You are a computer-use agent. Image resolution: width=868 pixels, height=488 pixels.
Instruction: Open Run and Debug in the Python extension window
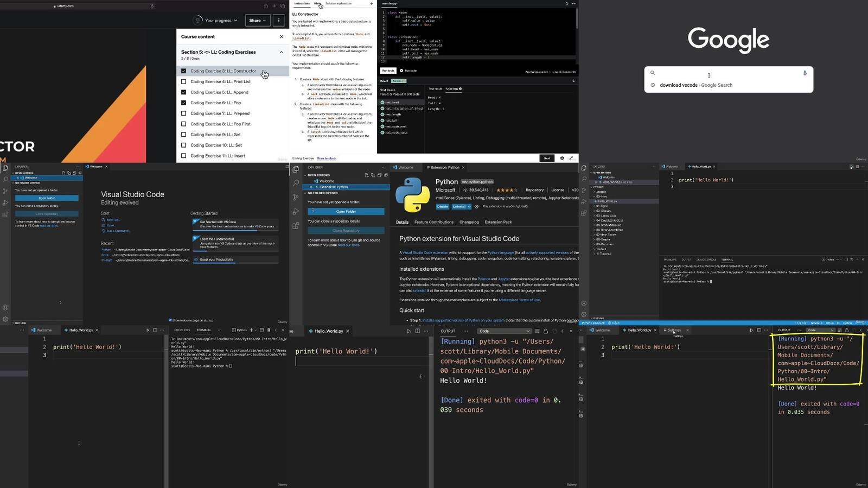click(x=296, y=211)
